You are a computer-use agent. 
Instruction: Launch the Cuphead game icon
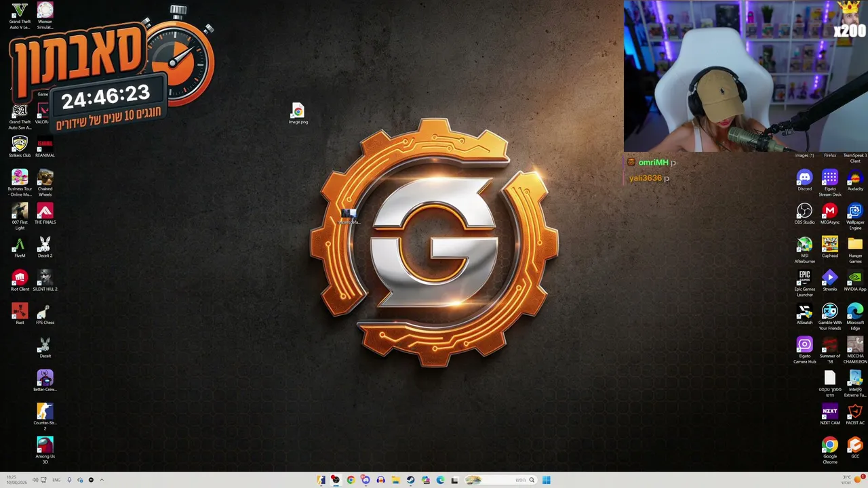click(x=830, y=247)
